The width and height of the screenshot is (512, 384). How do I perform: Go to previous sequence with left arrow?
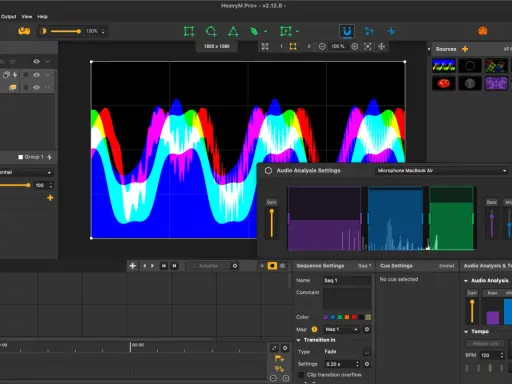tap(144, 266)
